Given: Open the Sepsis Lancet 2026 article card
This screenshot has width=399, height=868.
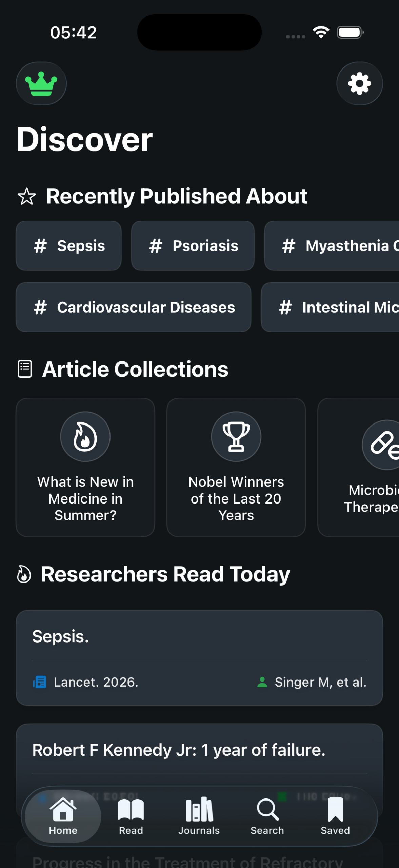Looking at the screenshot, I should click(x=199, y=658).
